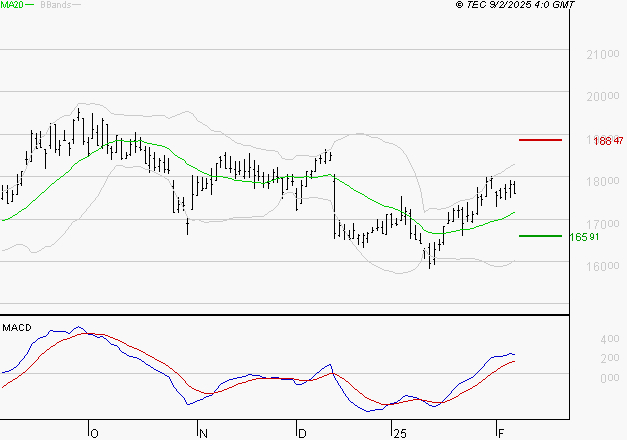Click the N month marker on time axis

click(x=203, y=434)
